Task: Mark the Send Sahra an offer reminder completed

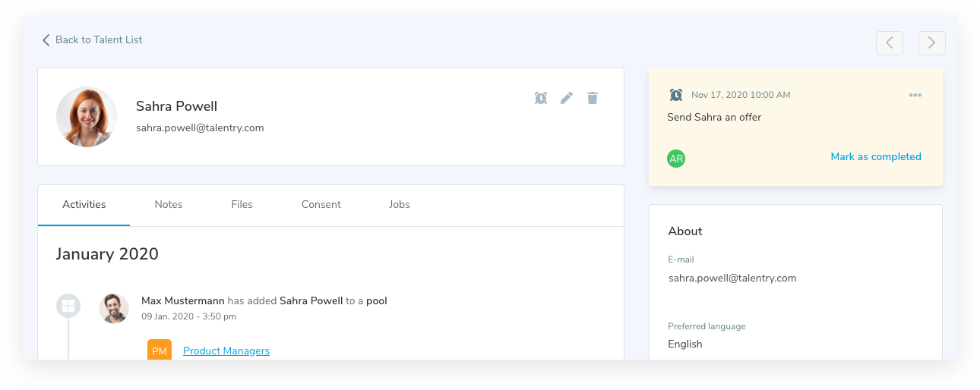Action: click(876, 157)
